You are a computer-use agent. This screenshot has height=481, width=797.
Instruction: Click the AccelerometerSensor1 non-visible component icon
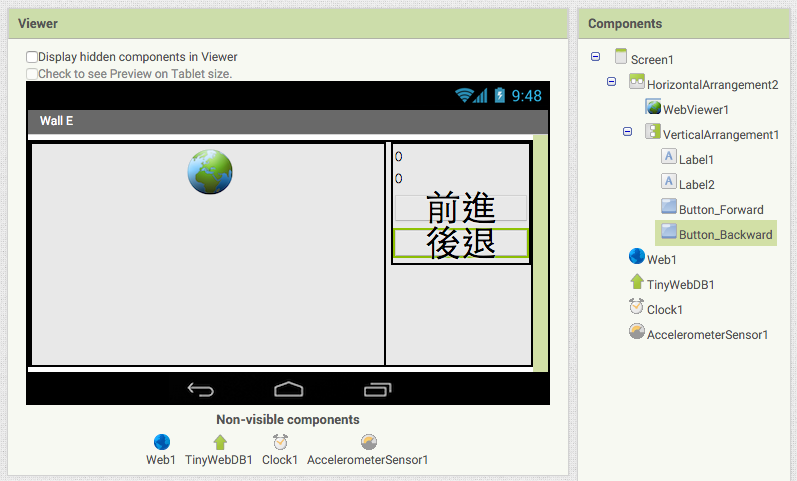click(369, 442)
